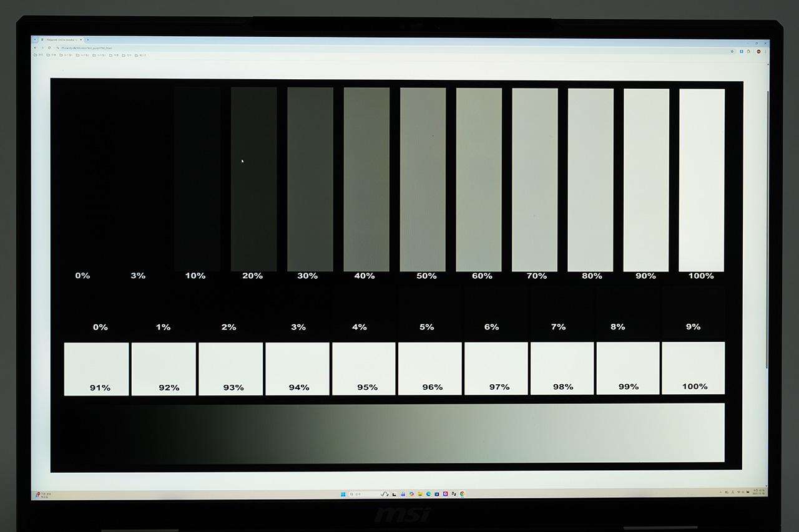This screenshot has height=532, width=799.
Task: Open the Chrome profile avatar
Action: pos(758,51)
